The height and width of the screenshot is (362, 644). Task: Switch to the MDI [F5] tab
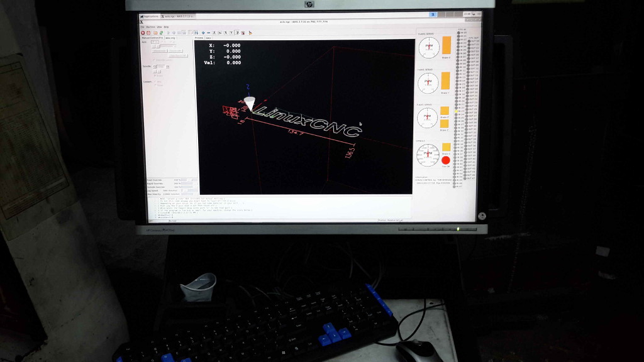click(170, 38)
